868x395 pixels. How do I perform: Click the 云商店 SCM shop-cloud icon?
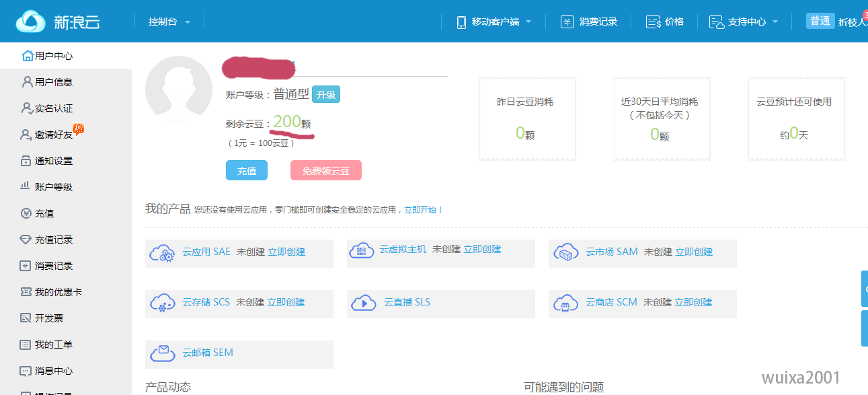click(x=566, y=303)
